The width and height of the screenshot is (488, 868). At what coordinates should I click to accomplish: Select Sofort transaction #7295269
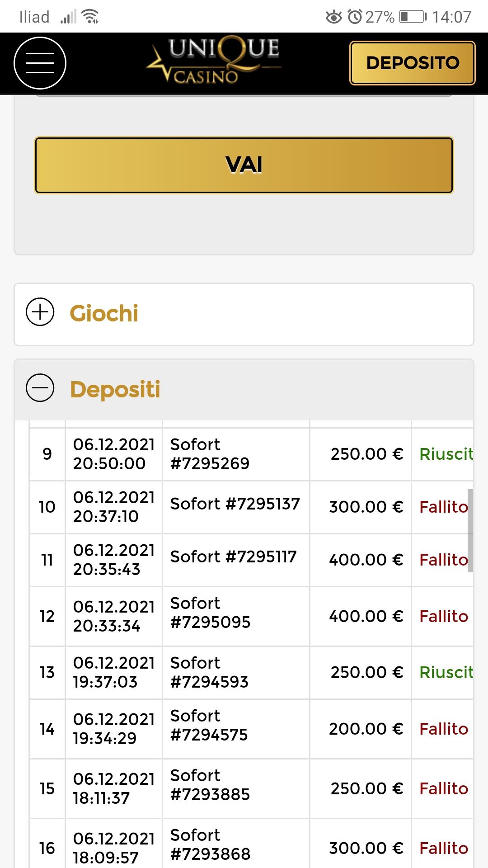click(x=210, y=454)
